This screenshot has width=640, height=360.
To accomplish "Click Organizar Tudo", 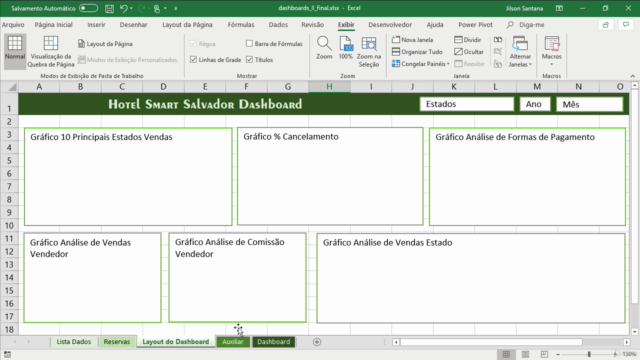I will pos(417,52).
